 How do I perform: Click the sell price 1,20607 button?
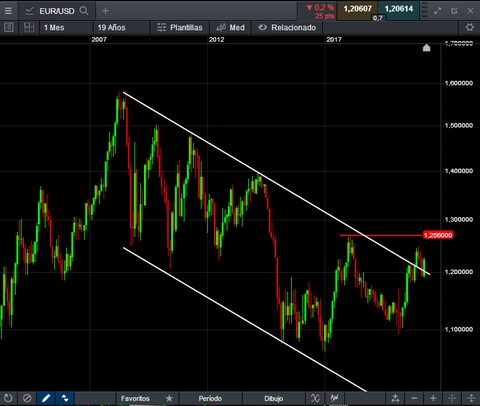click(357, 9)
